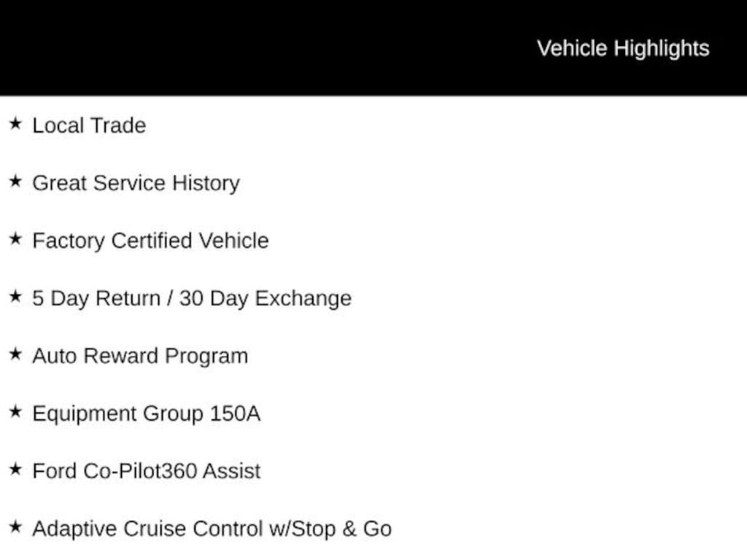This screenshot has width=747, height=560.
Task: Click the "5 Day Return" text
Action: (x=95, y=298)
